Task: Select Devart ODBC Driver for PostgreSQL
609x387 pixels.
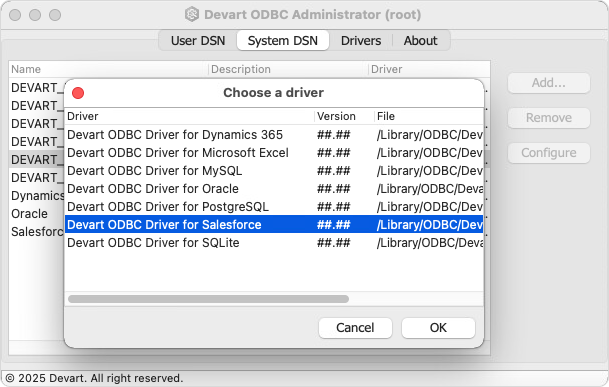Action: (274, 207)
